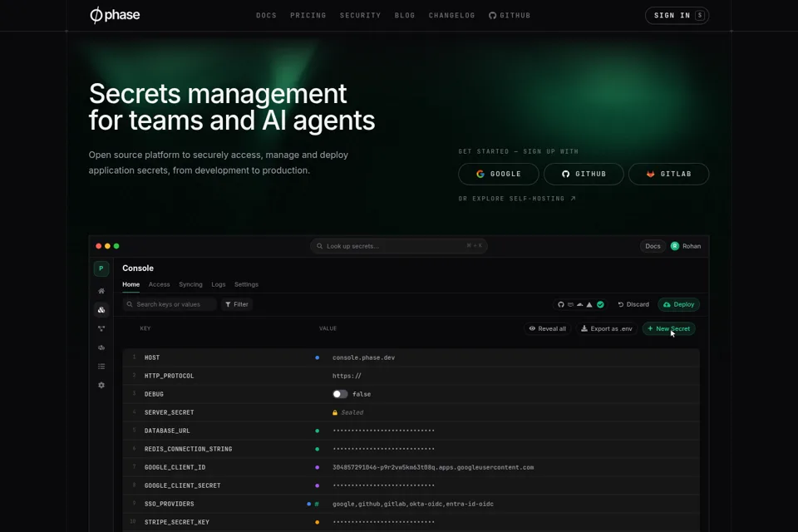Screen dimensions: 798x532
Task: Select the STRIPE_SECRET_KEY key
Action: click(x=176, y=522)
